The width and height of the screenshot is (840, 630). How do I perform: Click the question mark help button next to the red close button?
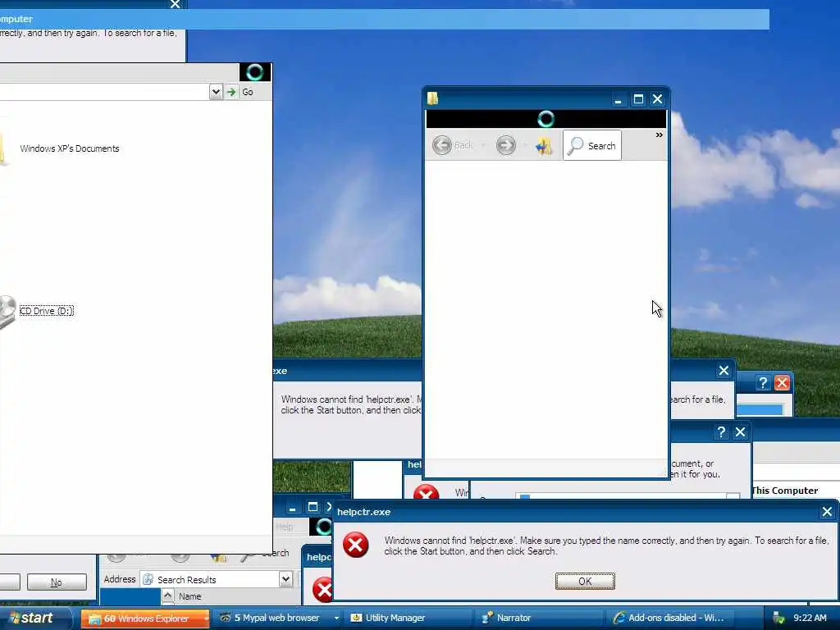point(763,382)
